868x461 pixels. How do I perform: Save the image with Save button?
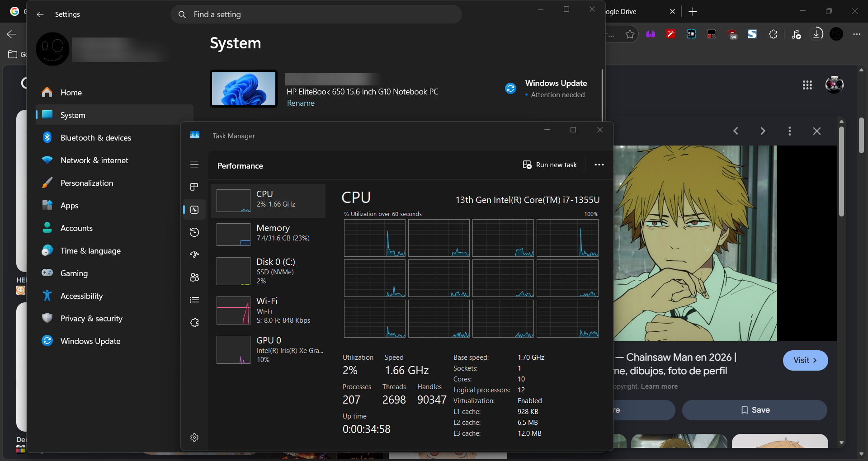(755, 410)
